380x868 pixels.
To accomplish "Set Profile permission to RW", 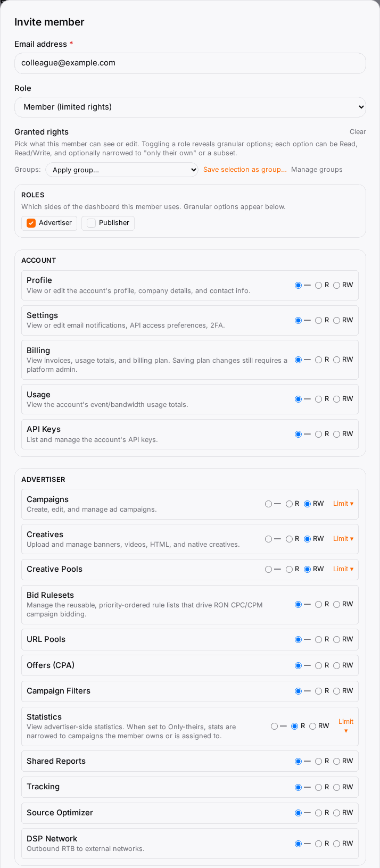I will [x=336, y=286].
